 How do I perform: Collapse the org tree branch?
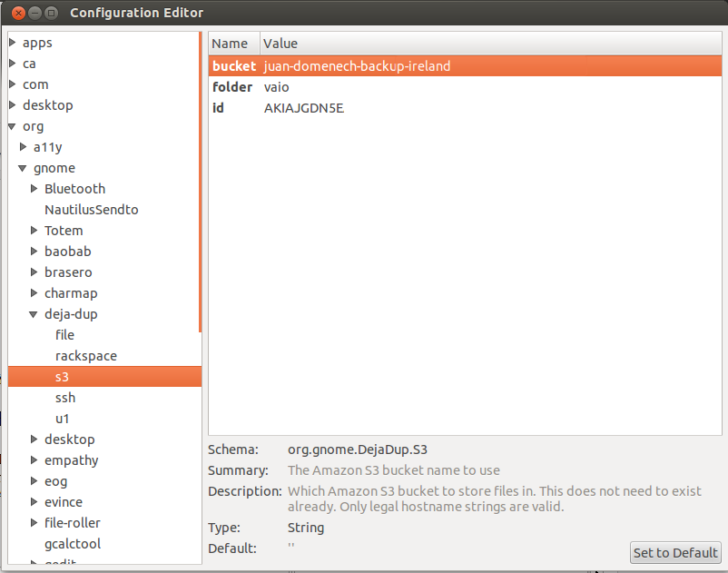pyautogui.click(x=12, y=126)
